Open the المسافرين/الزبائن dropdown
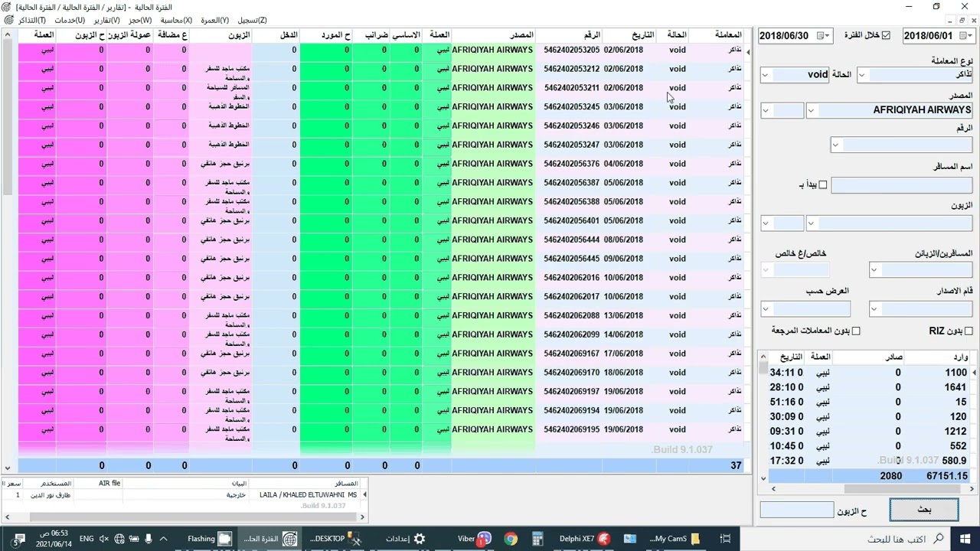 874,269
